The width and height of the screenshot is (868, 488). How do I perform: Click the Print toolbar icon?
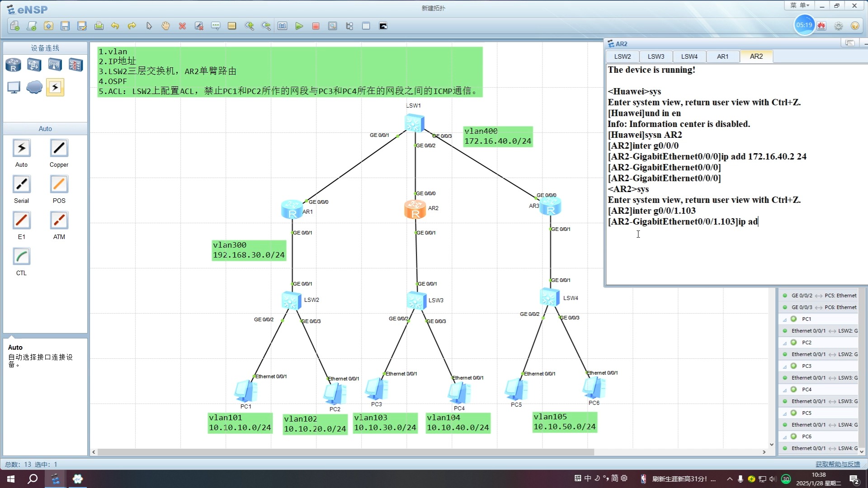(99, 26)
